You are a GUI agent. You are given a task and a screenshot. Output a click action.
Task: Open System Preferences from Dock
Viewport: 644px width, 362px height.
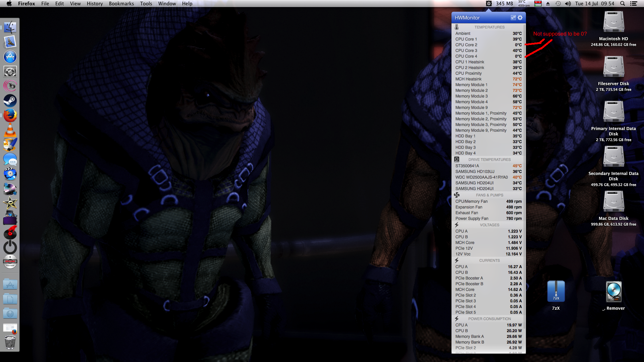pos(10,71)
